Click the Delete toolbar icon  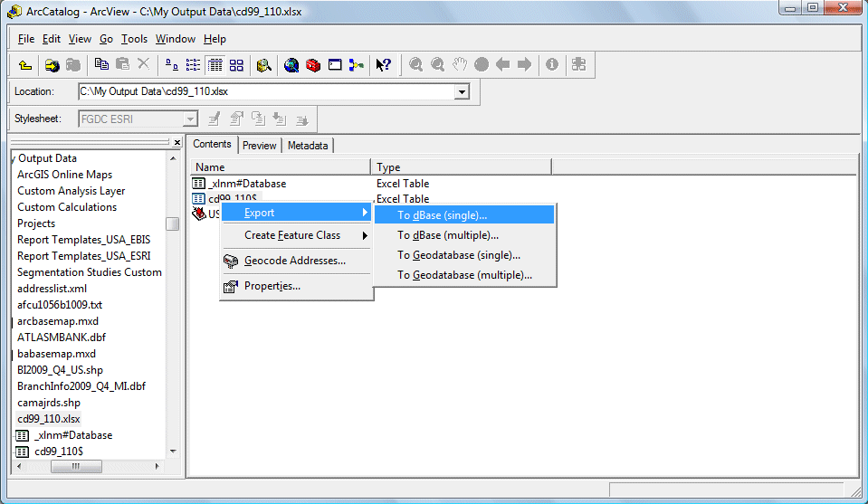pyautogui.click(x=143, y=65)
